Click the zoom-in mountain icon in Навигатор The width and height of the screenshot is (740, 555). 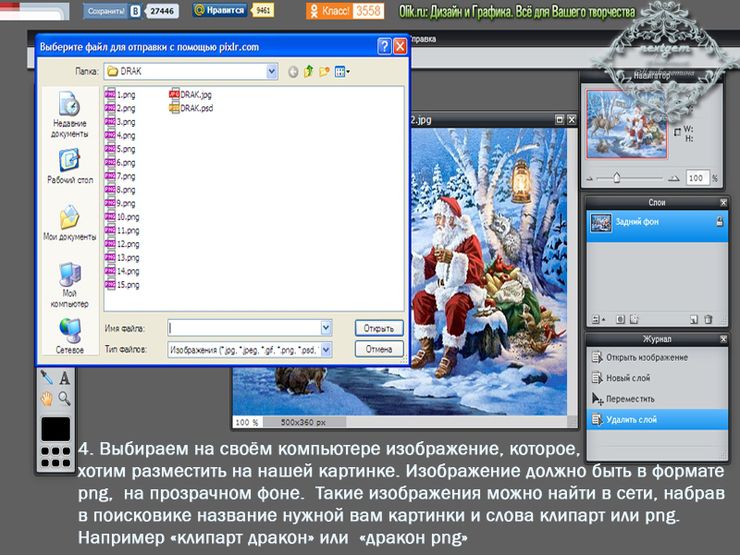point(673,178)
